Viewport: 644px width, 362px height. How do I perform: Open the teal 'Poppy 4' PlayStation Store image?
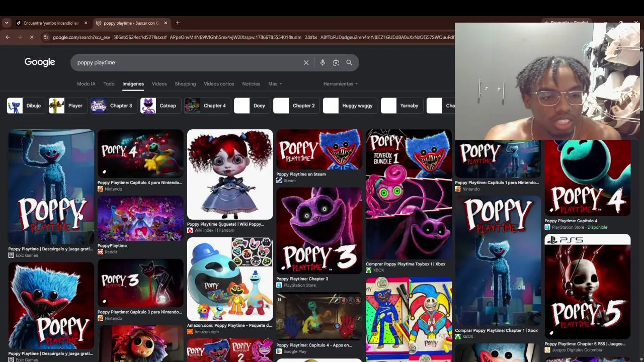587,178
